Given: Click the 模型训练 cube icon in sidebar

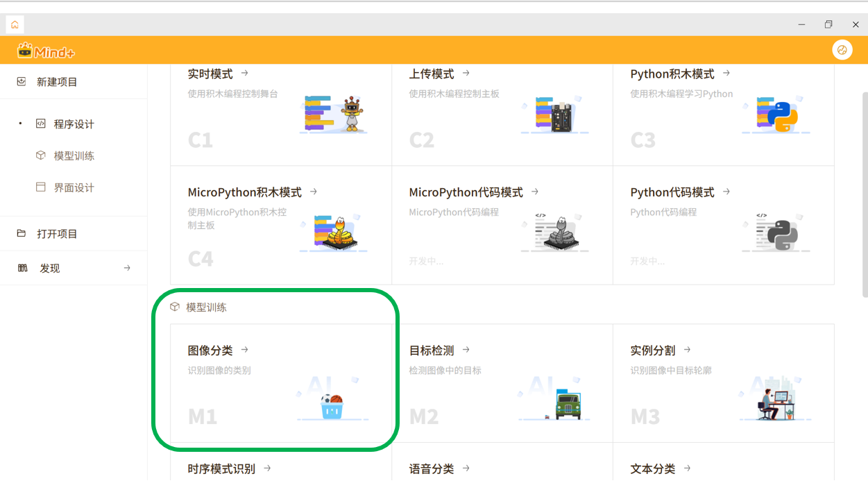Looking at the screenshot, I should (x=41, y=155).
